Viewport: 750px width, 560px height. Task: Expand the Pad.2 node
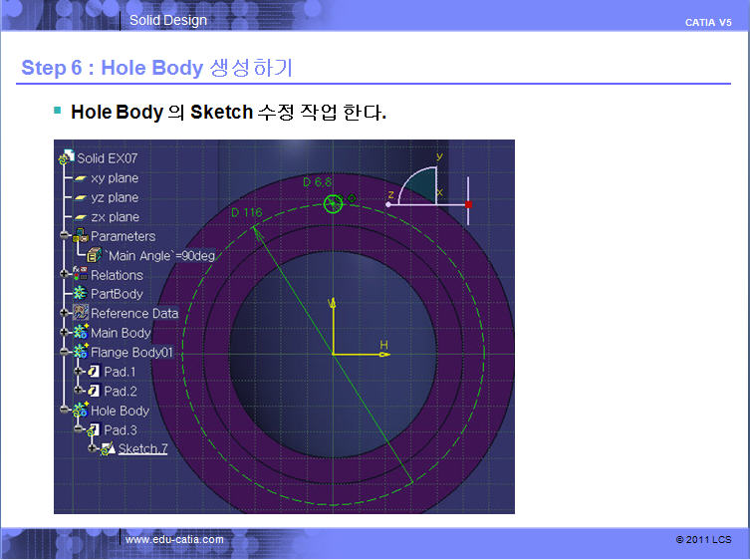(x=79, y=391)
